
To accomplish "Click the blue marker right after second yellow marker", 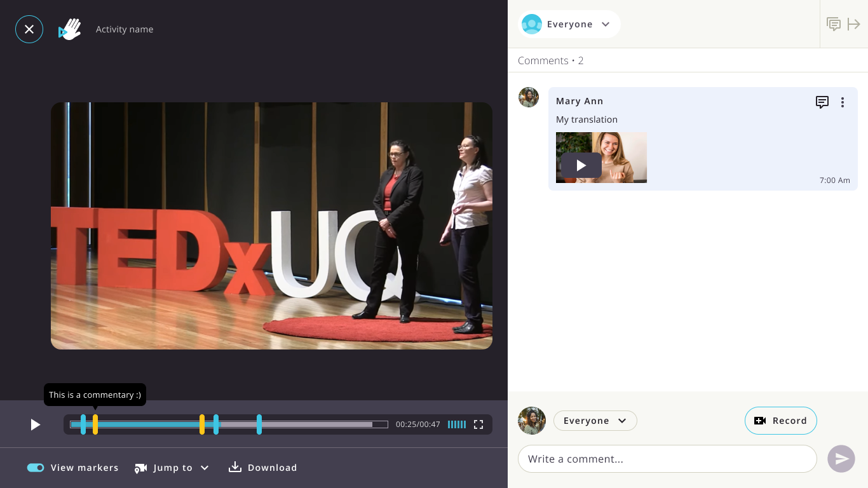I will coord(216,424).
